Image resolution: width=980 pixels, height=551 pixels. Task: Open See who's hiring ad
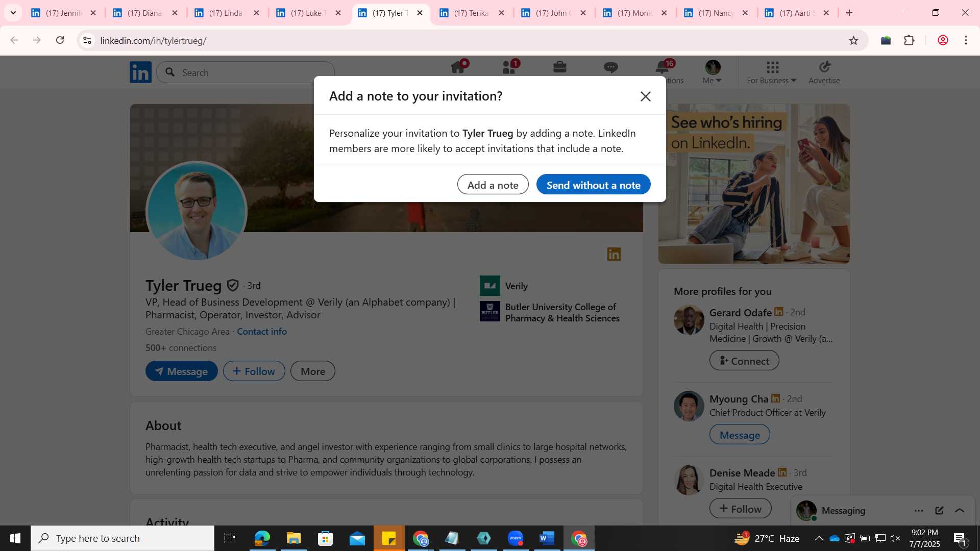pos(754,184)
